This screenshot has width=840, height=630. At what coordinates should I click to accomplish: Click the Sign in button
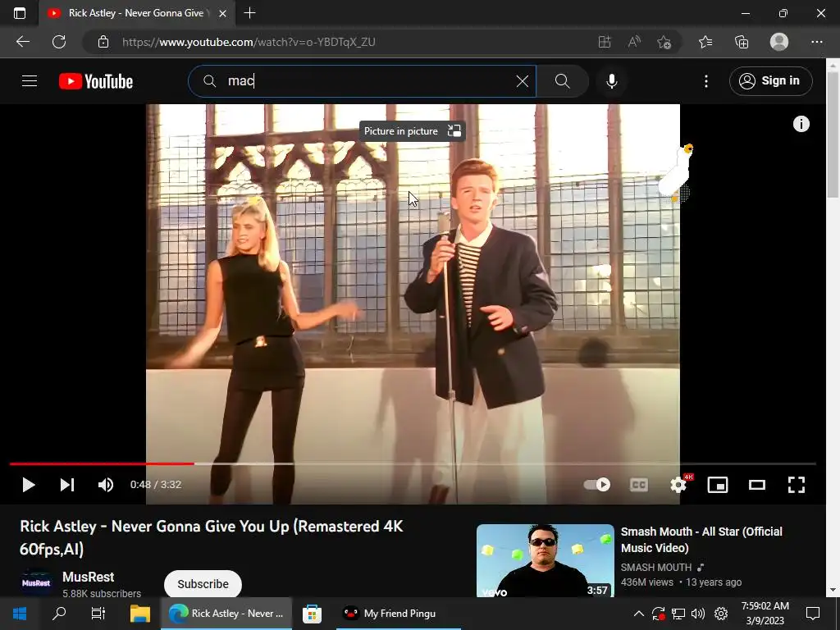tap(770, 81)
